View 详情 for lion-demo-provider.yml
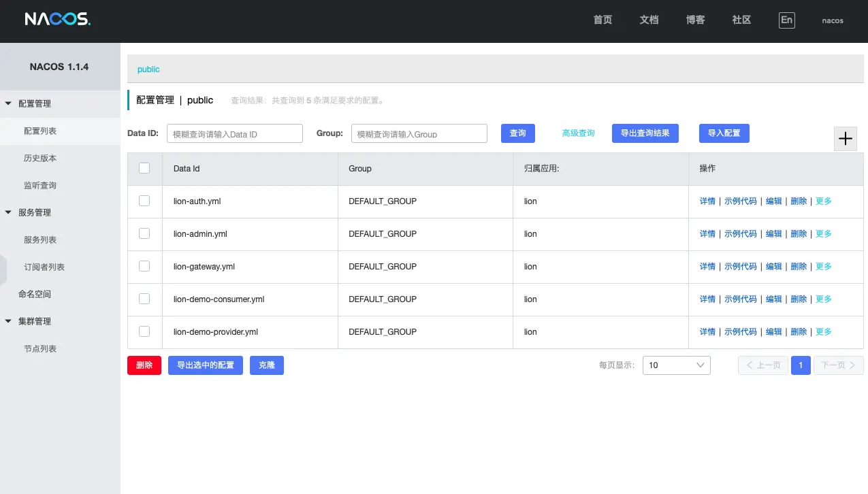Image resolution: width=868 pixels, height=494 pixels. (x=707, y=332)
